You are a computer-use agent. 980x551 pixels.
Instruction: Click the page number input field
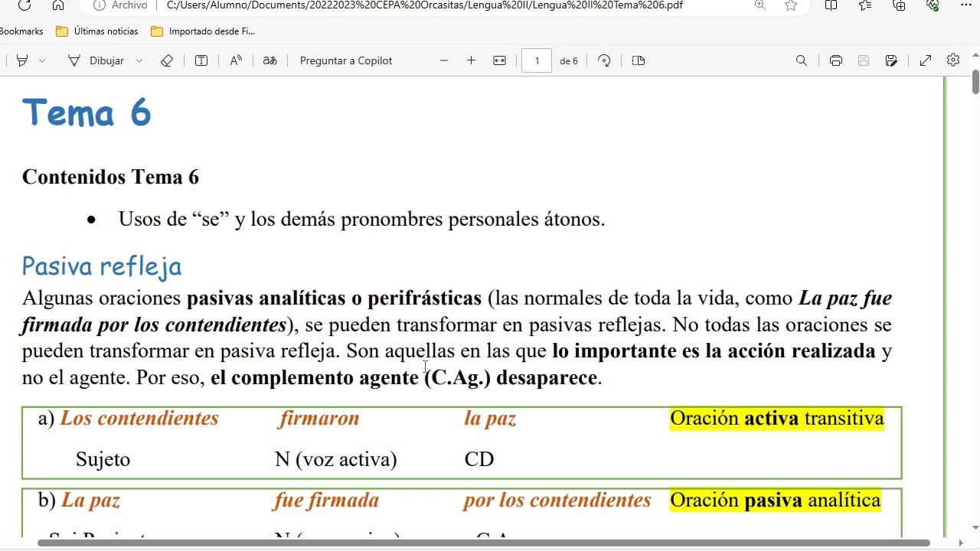(x=537, y=60)
